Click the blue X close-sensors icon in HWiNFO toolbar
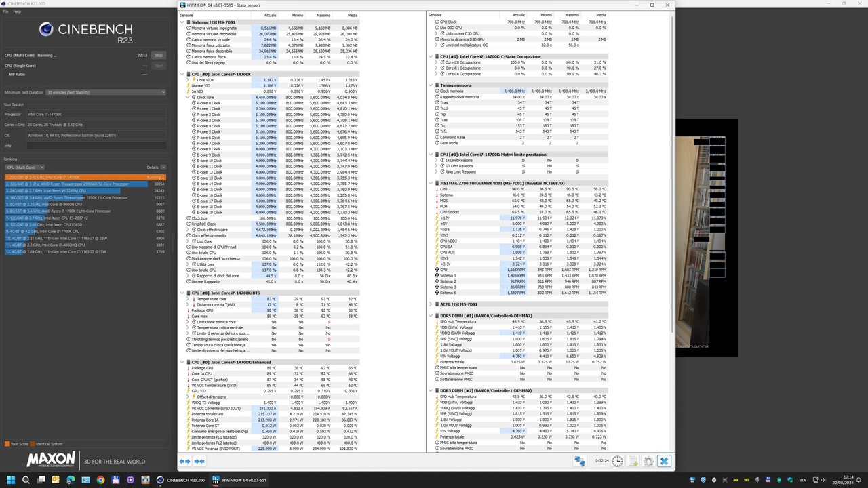868x488 pixels. [664, 461]
